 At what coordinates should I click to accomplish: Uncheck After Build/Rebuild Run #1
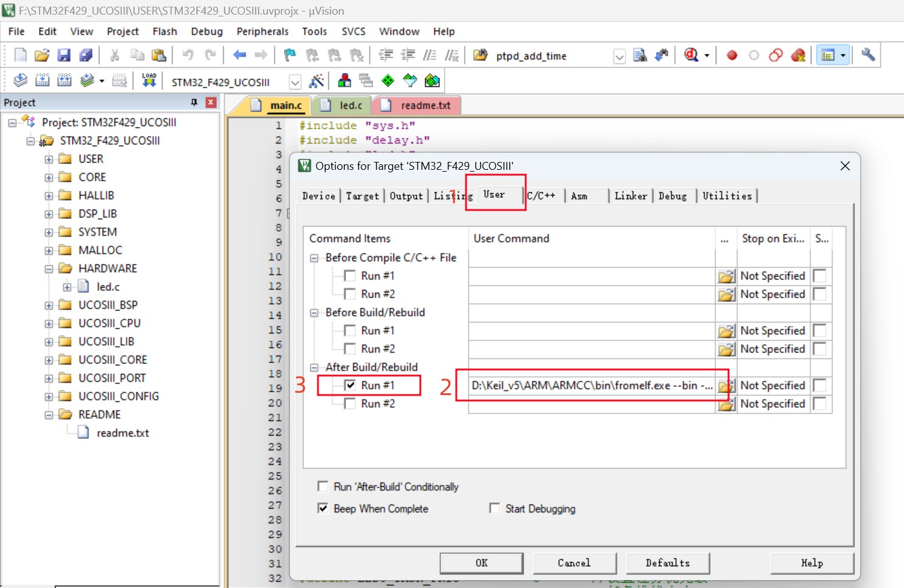[350, 385]
